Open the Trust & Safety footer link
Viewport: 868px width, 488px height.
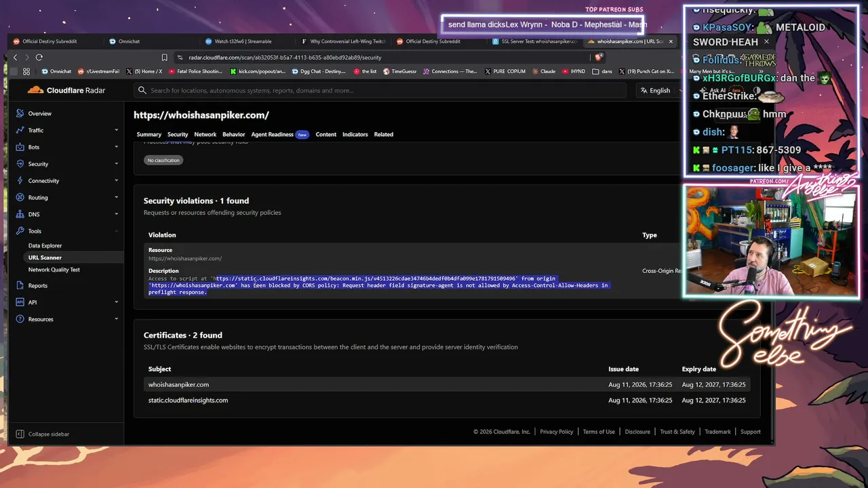point(677,432)
